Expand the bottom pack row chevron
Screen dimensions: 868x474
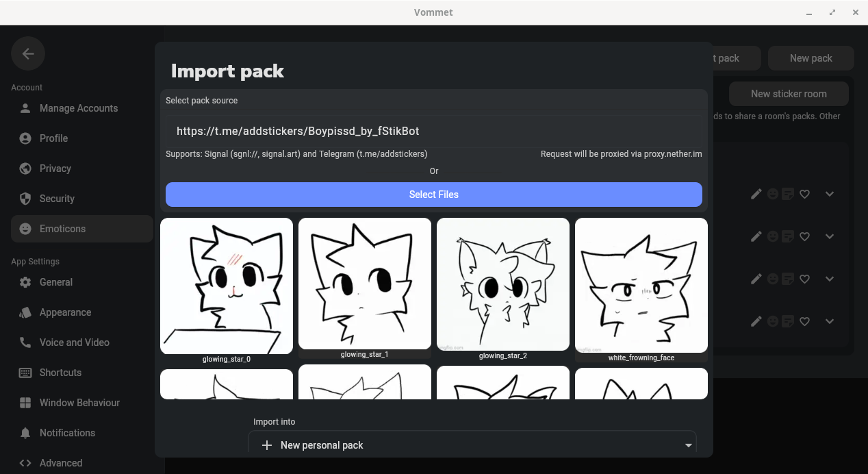click(x=830, y=321)
